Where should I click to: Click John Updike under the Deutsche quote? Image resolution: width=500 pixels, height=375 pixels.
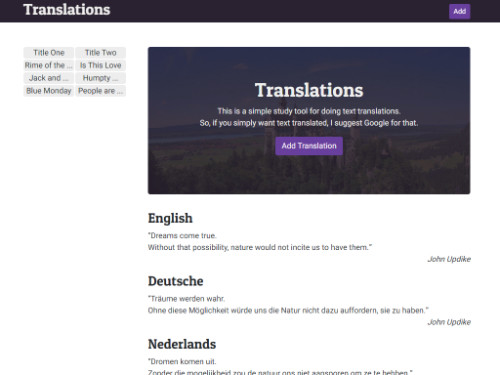(x=449, y=322)
